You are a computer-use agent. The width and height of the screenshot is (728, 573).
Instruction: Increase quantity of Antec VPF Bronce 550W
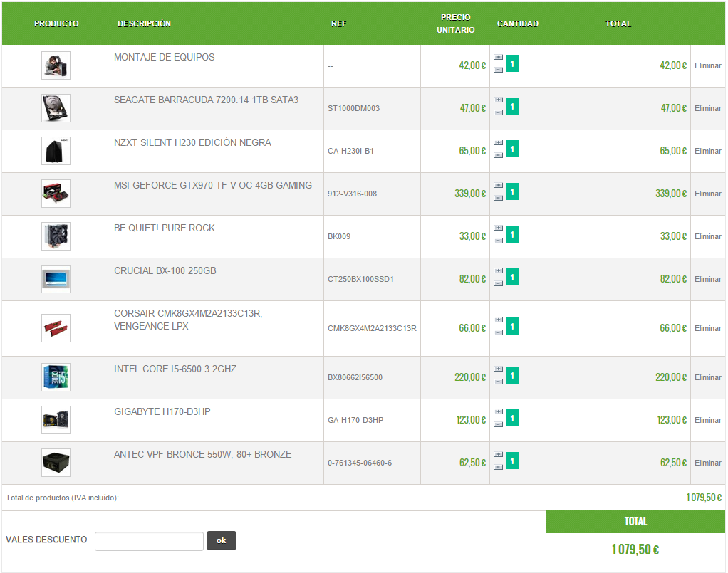(x=498, y=454)
